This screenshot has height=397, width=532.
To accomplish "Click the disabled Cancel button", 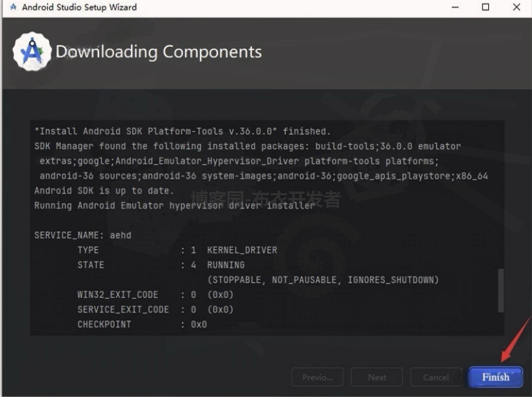I will pos(436,377).
